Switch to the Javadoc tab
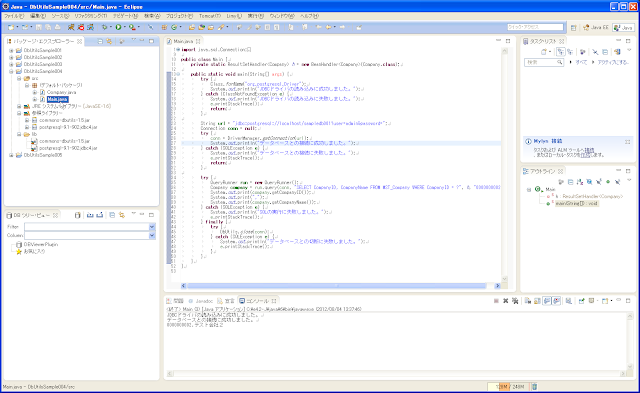This screenshot has height=393, width=640. pos(200,301)
